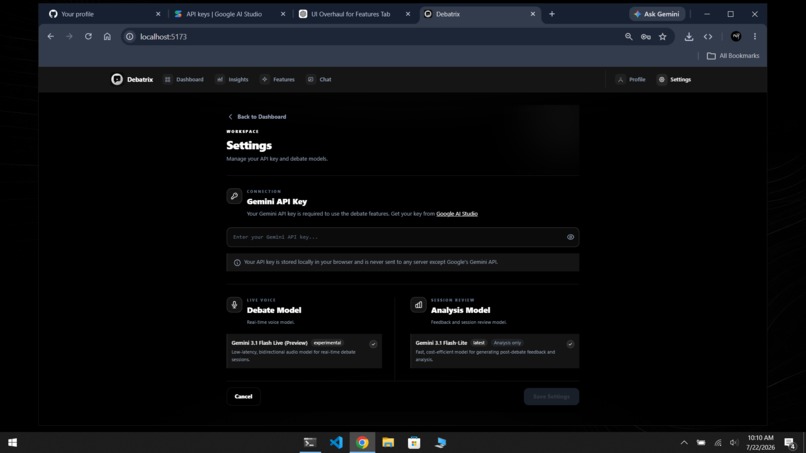Go to Insights page
The image size is (806, 453).
232,80
